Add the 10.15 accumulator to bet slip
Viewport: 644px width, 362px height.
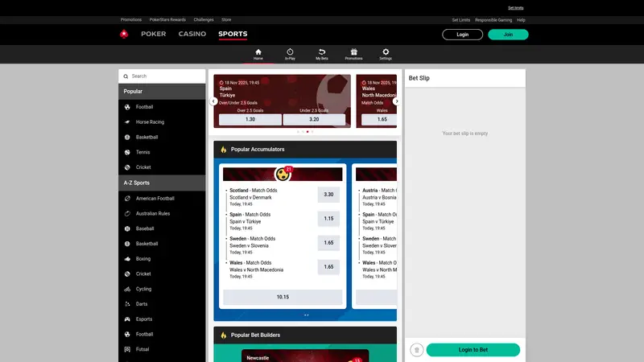[x=283, y=297]
